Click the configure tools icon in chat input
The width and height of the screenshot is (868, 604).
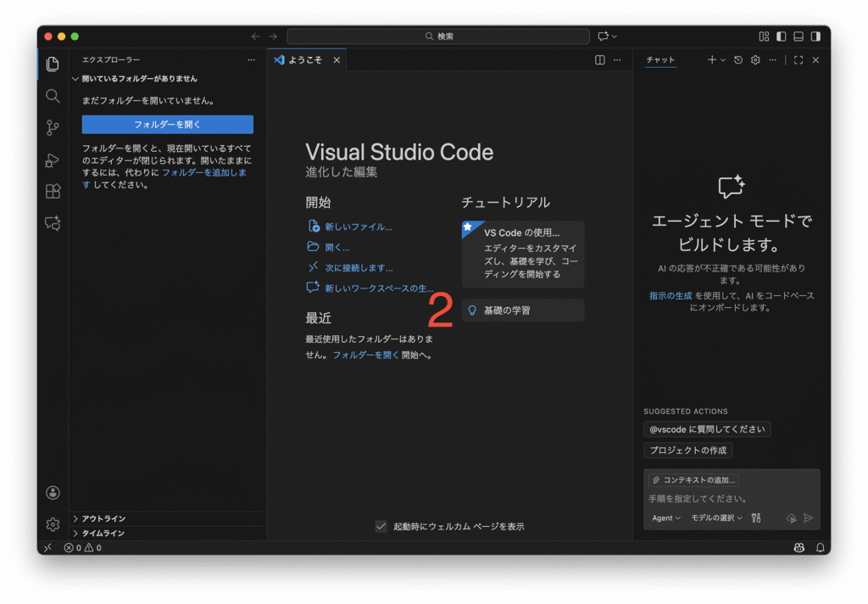point(756,517)
